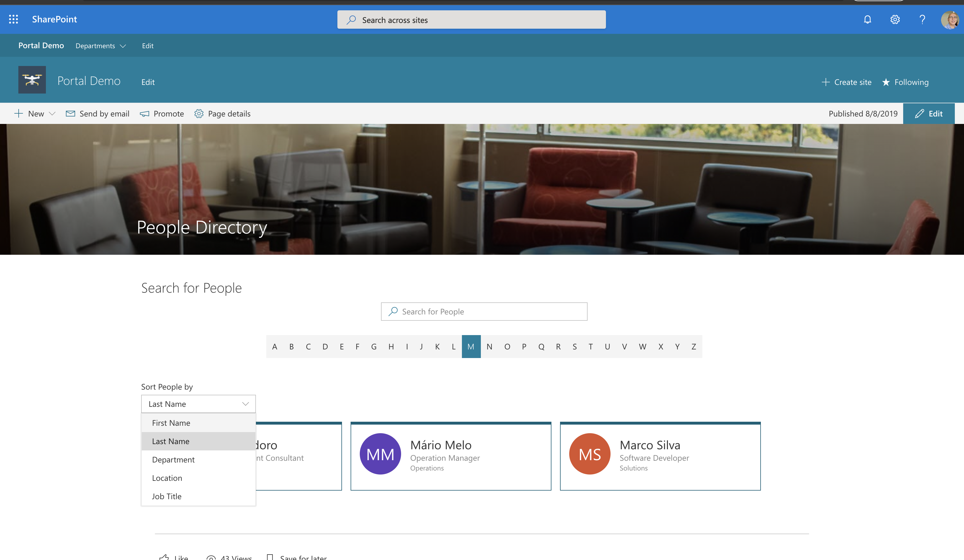Select First Name sort option
Viewport: 964px width, 560px height.
coord(171,422)
